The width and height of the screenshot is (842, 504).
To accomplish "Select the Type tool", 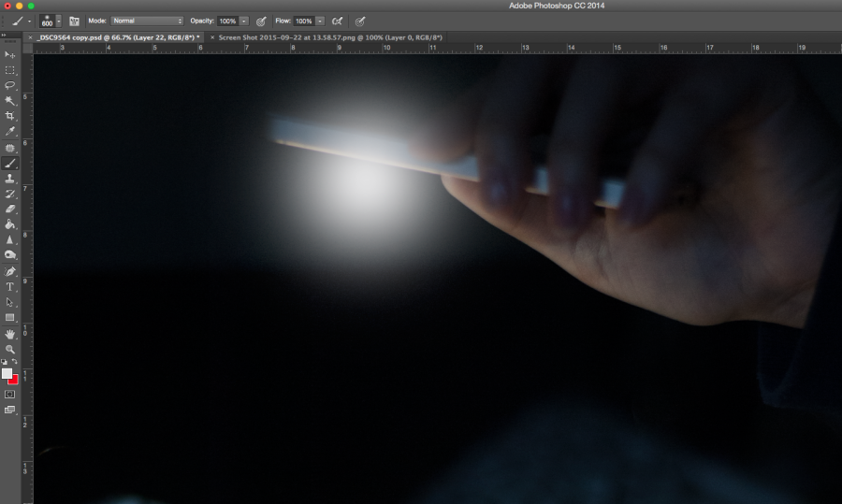I will pyautogui.click(x=9, y=287).
